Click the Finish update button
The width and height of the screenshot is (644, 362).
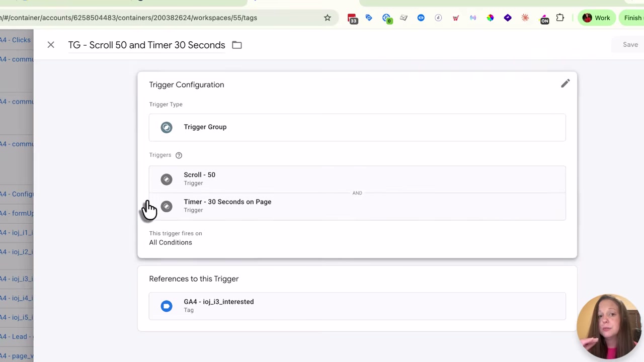click(632, 18)
